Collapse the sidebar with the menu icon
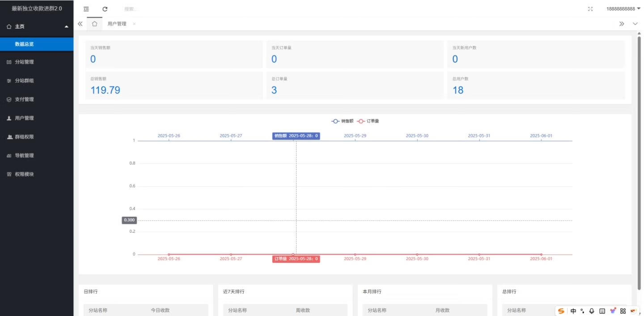The image size is (644, 316). 87,9
